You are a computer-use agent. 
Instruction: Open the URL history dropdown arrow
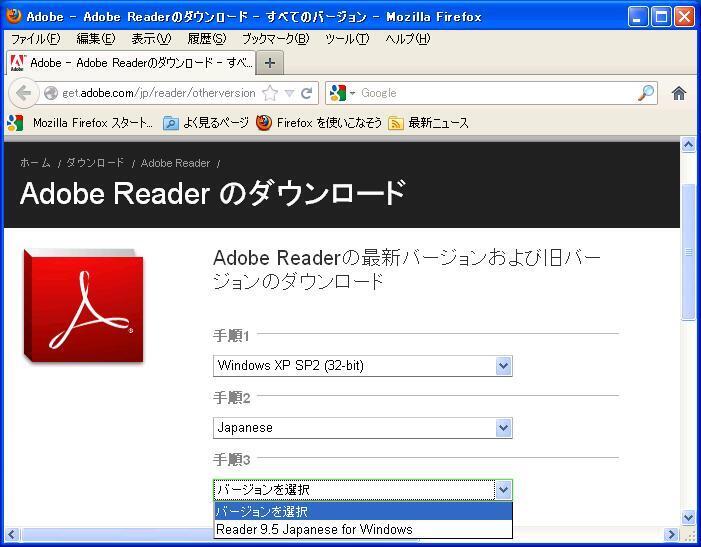click(x=289, y=93)
